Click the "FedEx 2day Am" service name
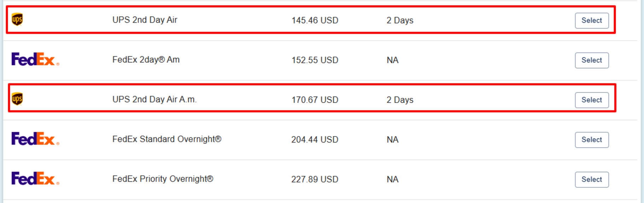This screenshot has height=203, width=644. [x=146, y=60]
